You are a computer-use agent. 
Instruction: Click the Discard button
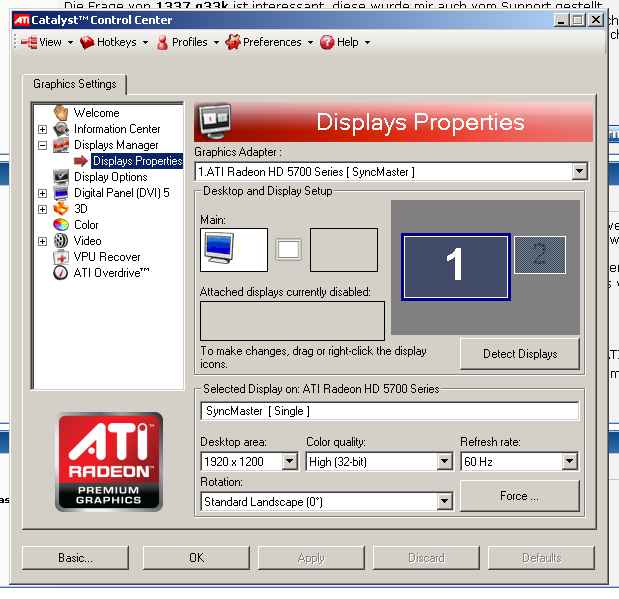426,558
